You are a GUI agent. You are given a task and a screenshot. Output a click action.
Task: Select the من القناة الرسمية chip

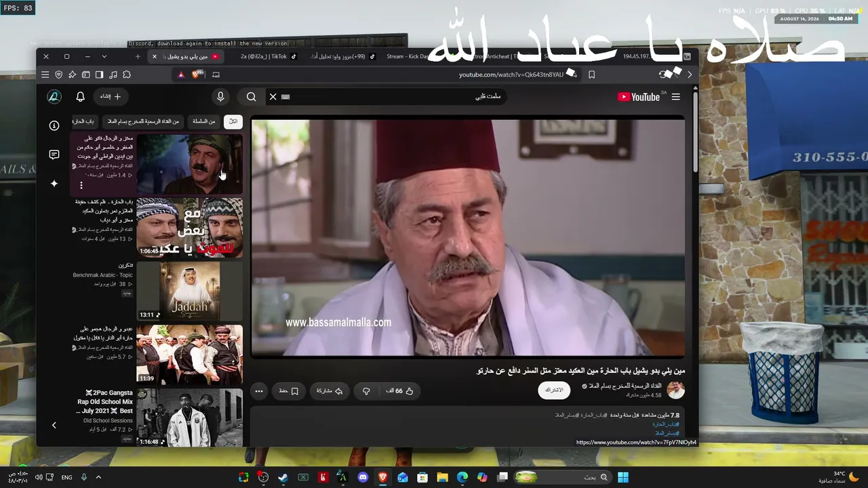[x=143, y=121]
